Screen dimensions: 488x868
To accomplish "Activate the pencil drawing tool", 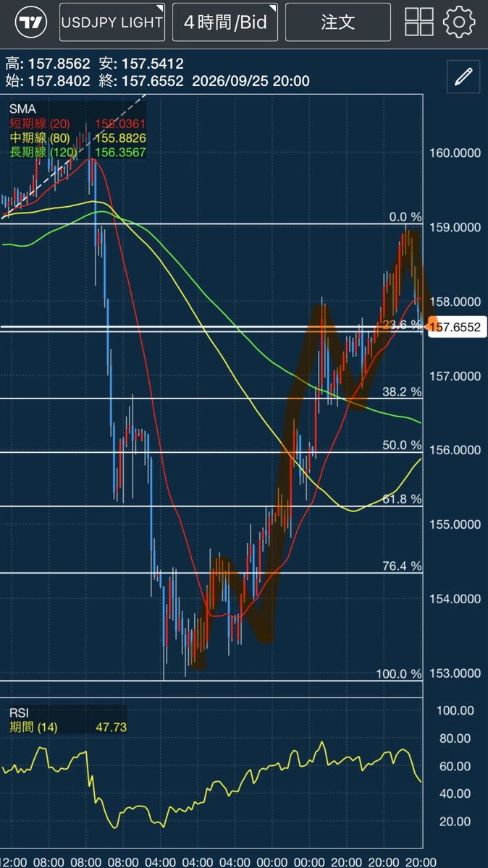I will tap(463, 77).
